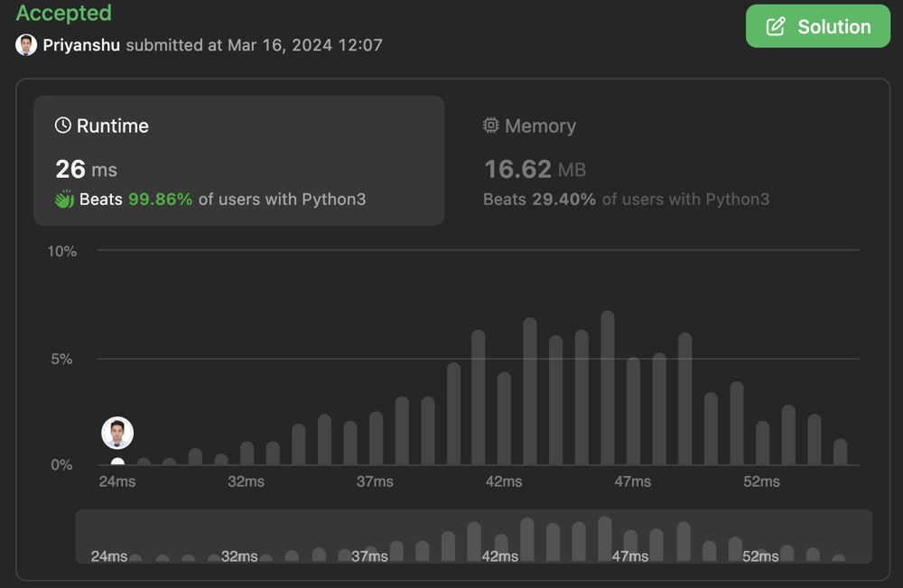This screenshot has width=903, height=588.
Task: Click the 10% y-axis label
Action: click(61, 251)
